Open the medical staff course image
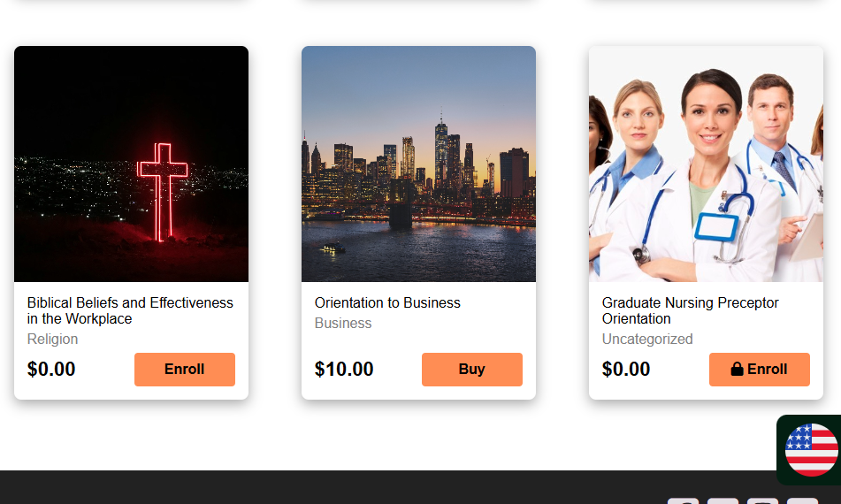The height and width of the screenshot is (504, 841). pyautogui.click(x=706, y=164)
